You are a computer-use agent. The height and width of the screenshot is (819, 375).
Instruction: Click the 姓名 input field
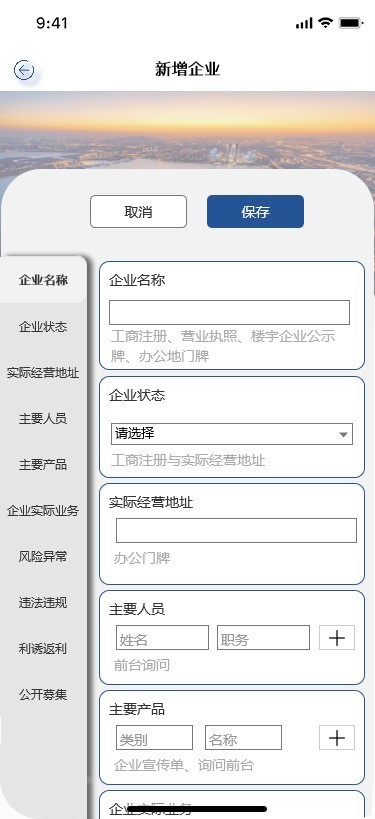click(162, 638)
